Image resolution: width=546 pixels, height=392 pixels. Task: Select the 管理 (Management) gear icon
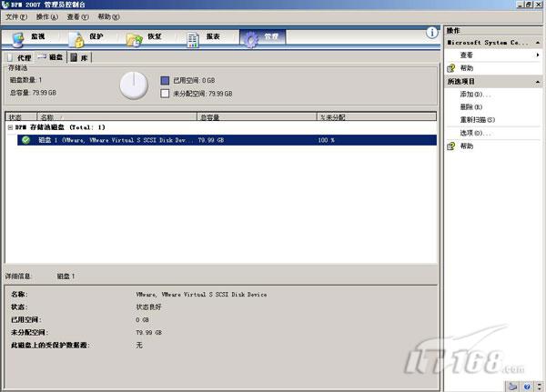(251, 39)
